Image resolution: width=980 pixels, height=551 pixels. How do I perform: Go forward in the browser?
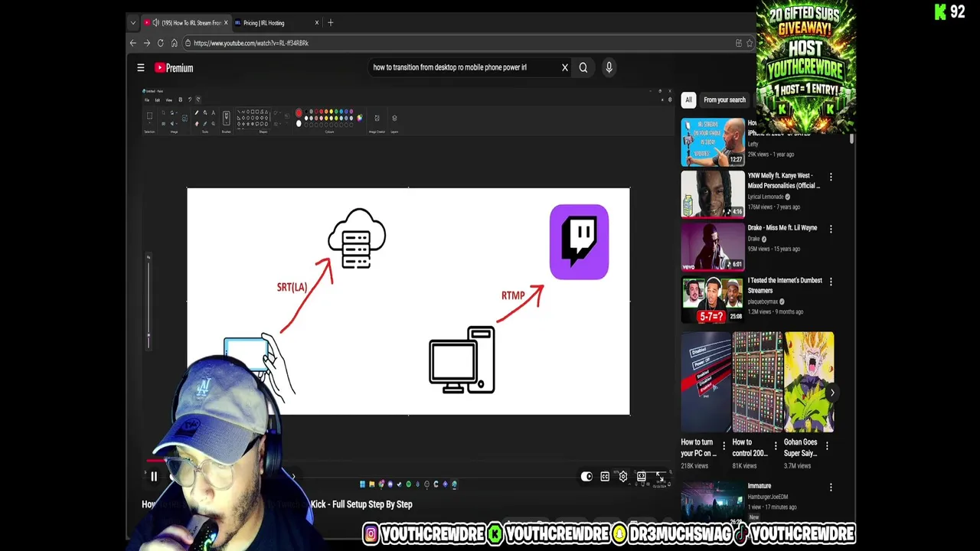tap(147, 43)
